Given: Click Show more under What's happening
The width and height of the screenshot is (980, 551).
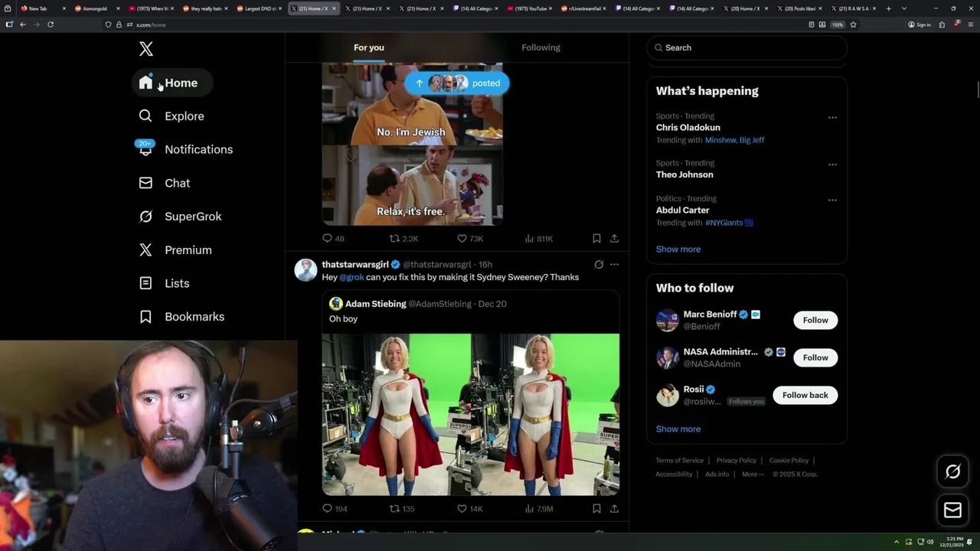Looking at the screenshot, I should 678,249.
